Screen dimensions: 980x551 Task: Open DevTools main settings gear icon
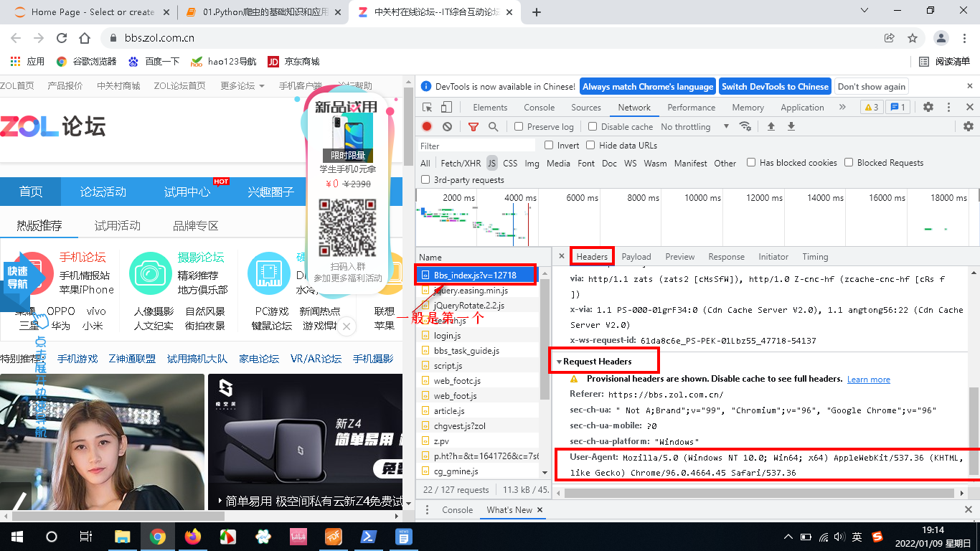928,108
